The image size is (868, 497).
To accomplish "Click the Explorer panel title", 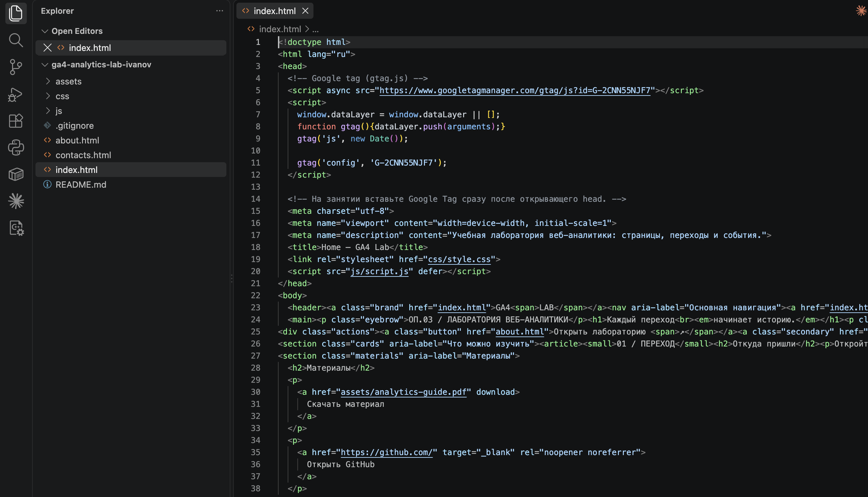I will [x=57, y=11].
